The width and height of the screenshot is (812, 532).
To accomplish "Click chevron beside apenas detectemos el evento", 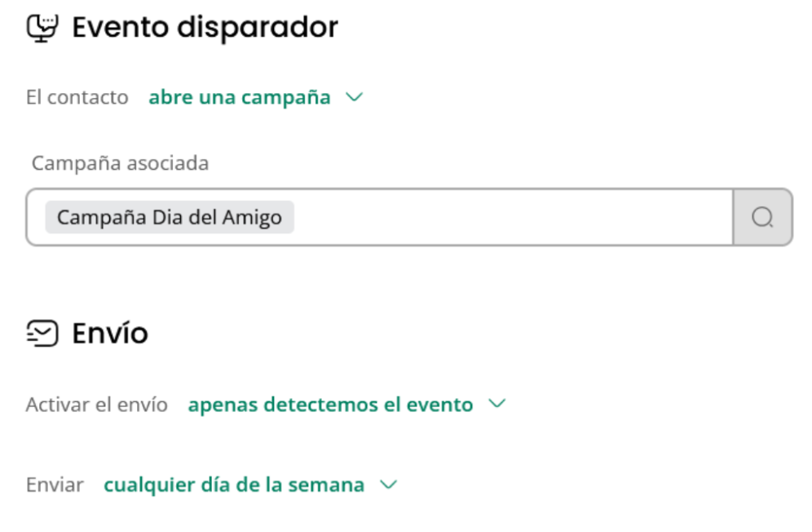I will pos(497,403).
